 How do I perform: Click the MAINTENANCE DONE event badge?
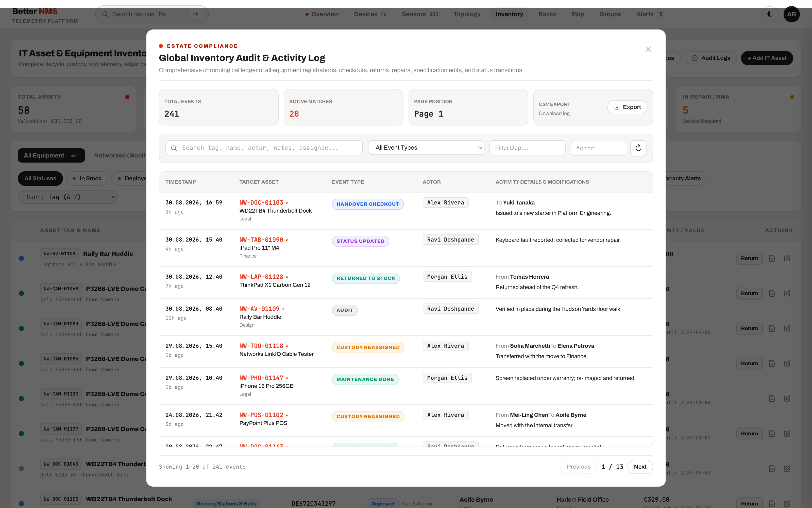pos(365,379)
